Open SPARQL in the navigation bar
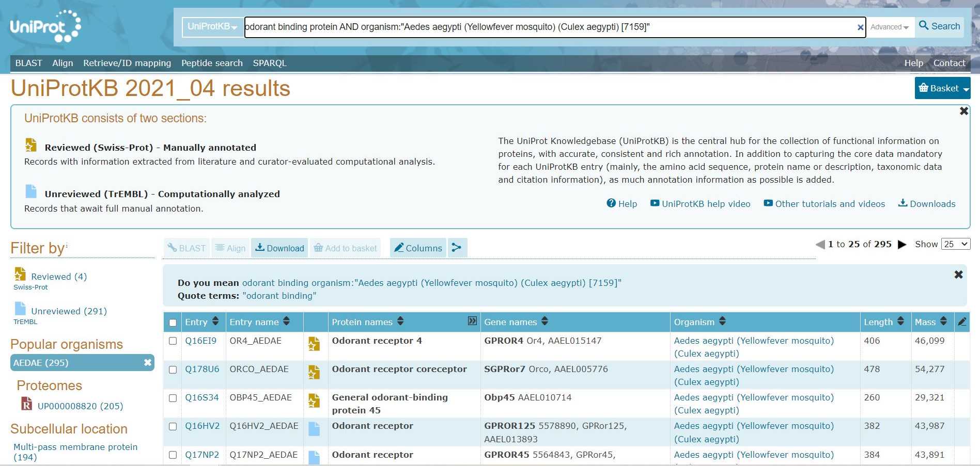The image size is (980, 466). tap(269, 63)
